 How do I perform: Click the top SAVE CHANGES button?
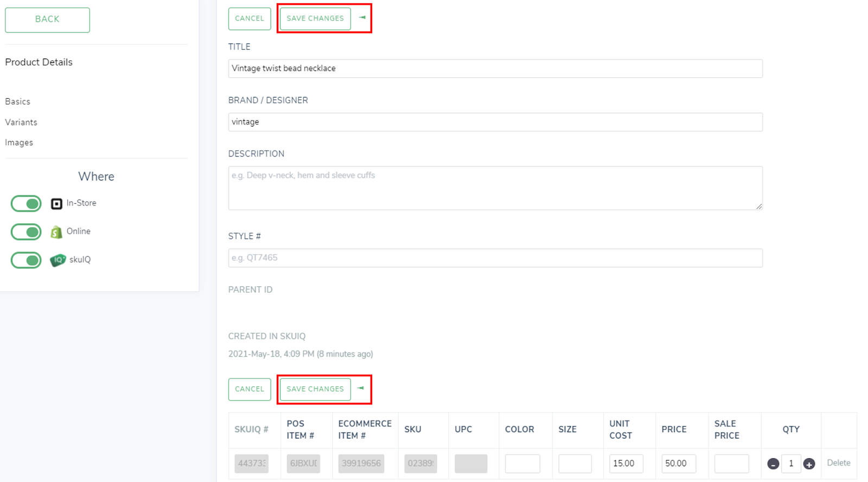[315, 18]
